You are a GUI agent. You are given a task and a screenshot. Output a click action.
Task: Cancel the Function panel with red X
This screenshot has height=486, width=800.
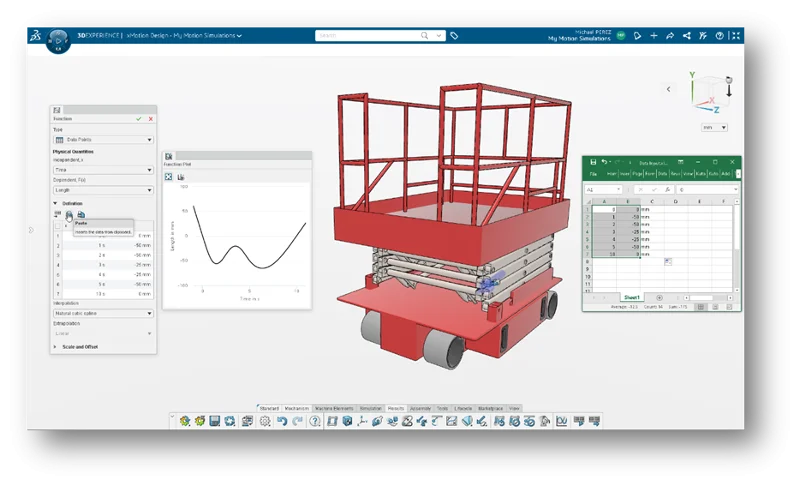pyautogui.click(x=150, y=119)
